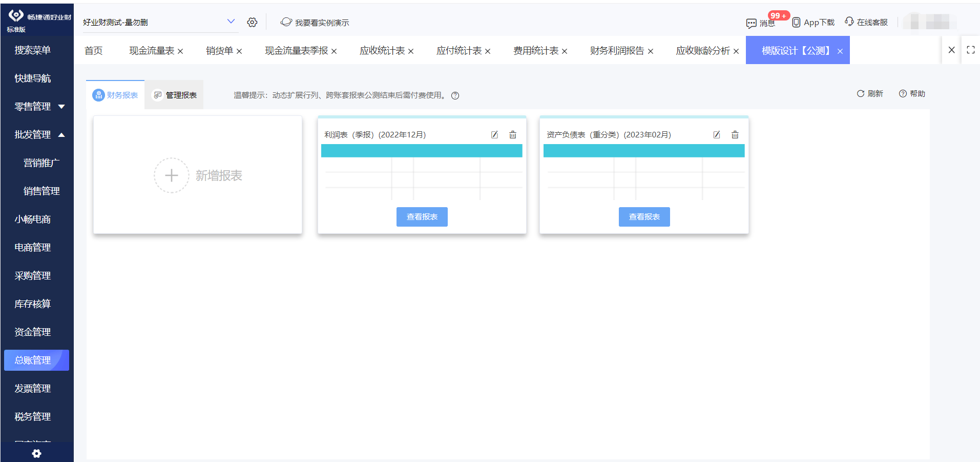980x462 pixels.
Task: Open the 好业财测试-量勿删 account dropdown
Action: (230, 22)
